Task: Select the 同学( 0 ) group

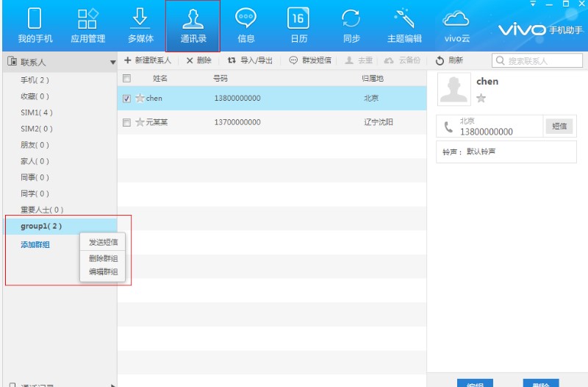Action: coord(35,193)
